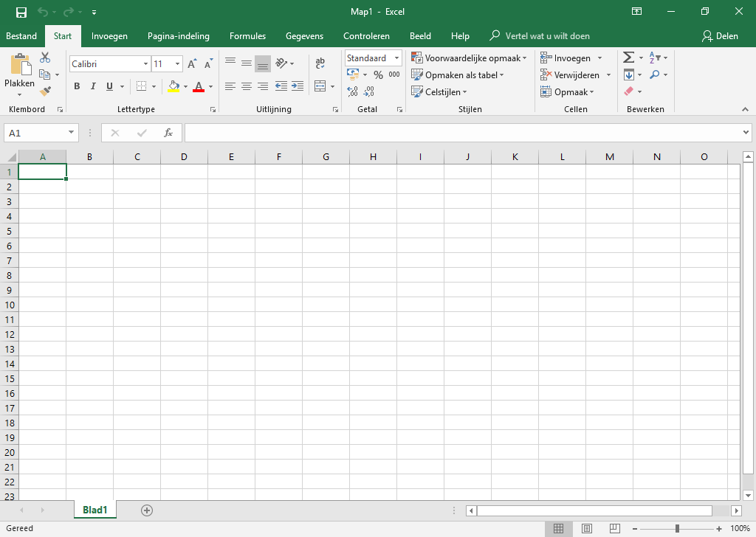The height and width of the screenshot is (537, 756).
Task: Open the Bestand tab
Action: [x=21, y=36]
